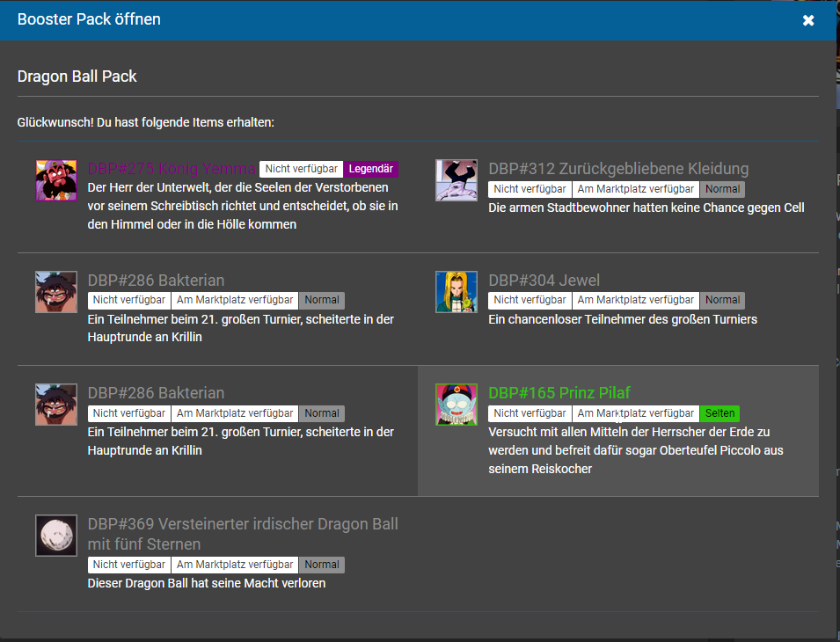840x642 pixels.
Task: Open the DBP#165 Prinz Pilaf title
Action: (x=559, y=393)
